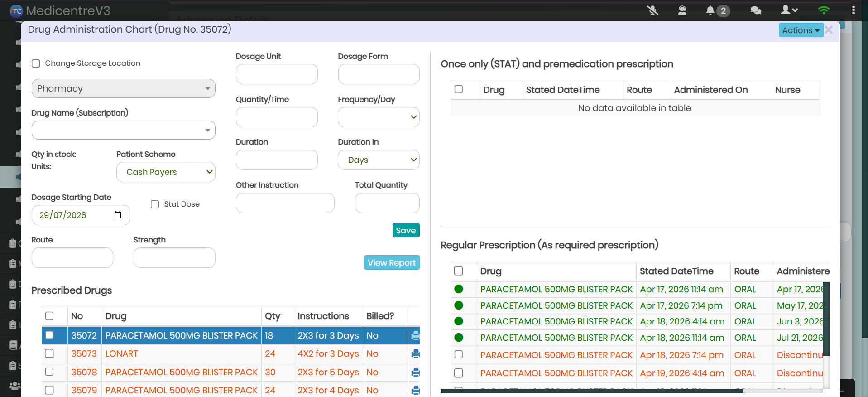Click the muted microphone icon in top bar

click(652, 10)
